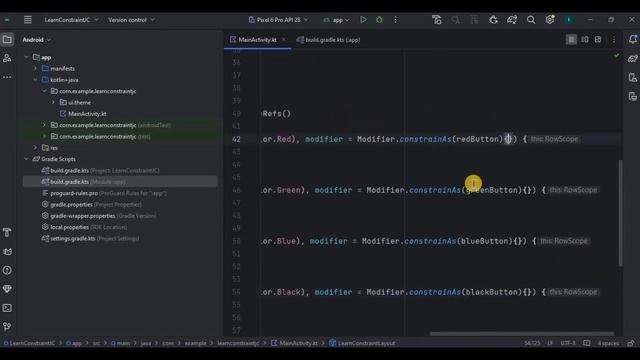The image size is (640, 360).
Task: Switch editor to Split view
Action: pyautogui.click(x=585, y=40)
